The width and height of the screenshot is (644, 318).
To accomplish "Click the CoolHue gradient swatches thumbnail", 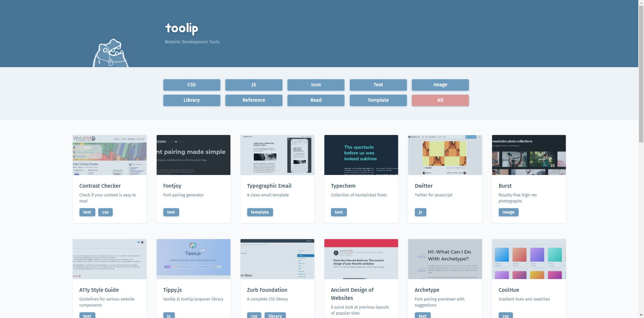I will [x=529, y=259].
